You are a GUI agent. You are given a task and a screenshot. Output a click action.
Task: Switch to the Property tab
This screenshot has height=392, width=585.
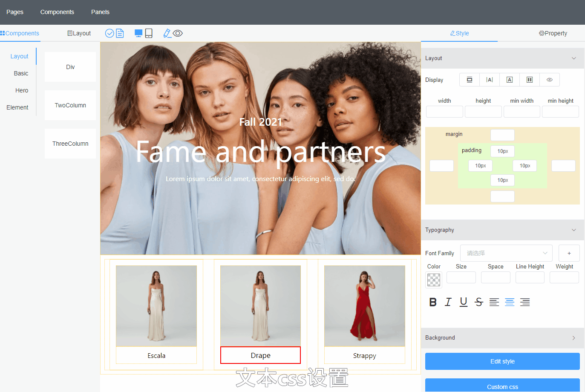coord(553,33)
